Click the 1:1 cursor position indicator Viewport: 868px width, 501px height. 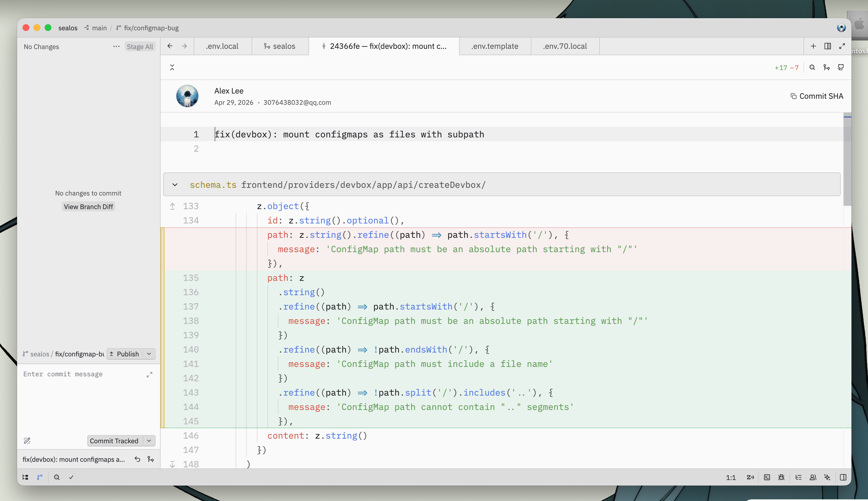(x=731, y=478)
